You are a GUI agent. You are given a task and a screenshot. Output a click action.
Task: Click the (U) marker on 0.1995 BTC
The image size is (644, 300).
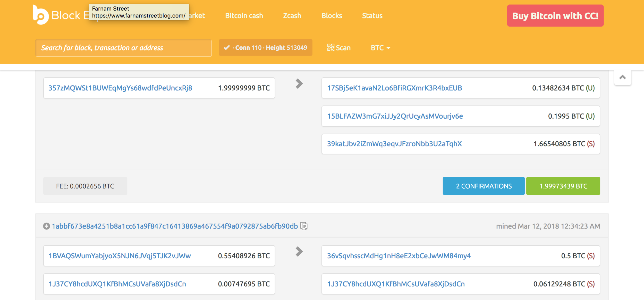tap(590, 116)
